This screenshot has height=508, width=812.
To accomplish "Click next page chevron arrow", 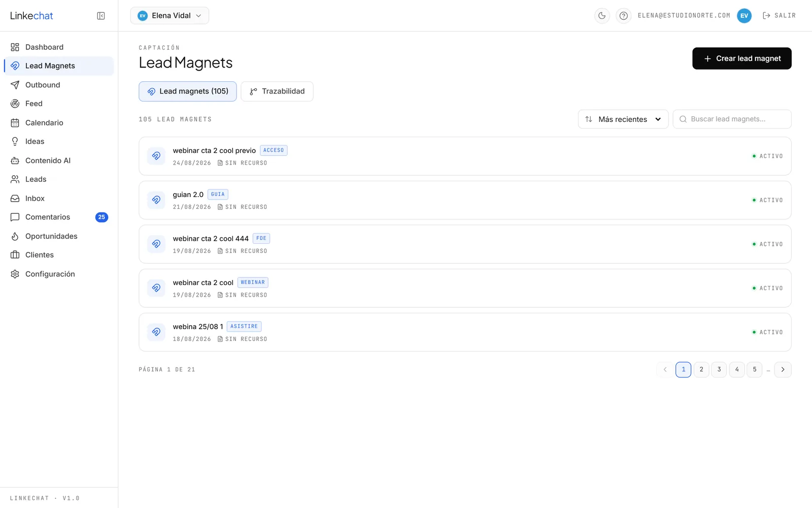I will point(783,370).
